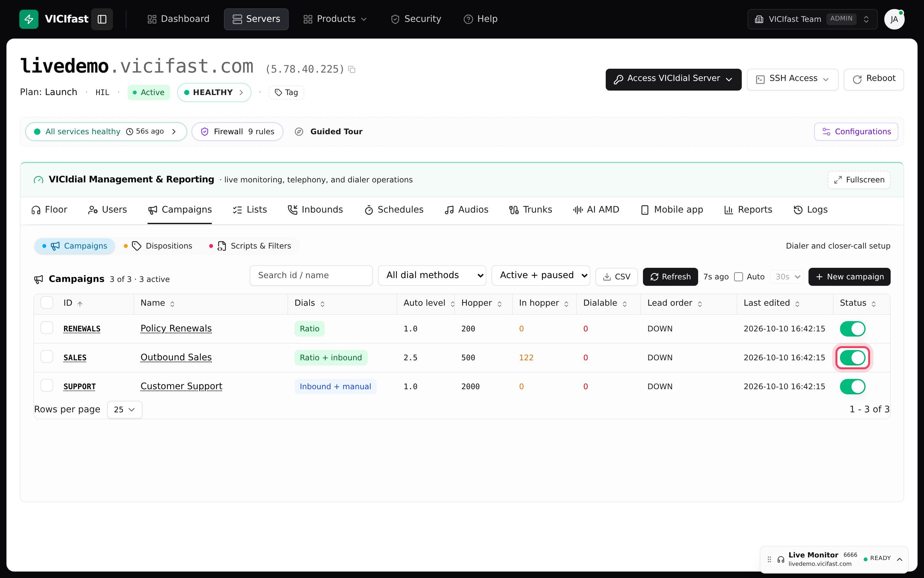Viewport: 924px width, 578px height.
Task: Check the SUPPORT row checkbox
Action: 47,385
